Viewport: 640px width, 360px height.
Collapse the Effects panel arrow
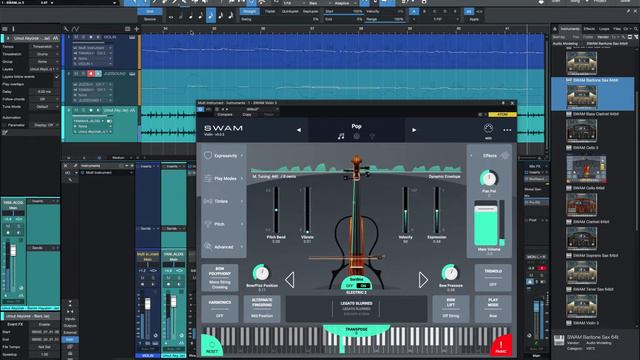point(471,156)
